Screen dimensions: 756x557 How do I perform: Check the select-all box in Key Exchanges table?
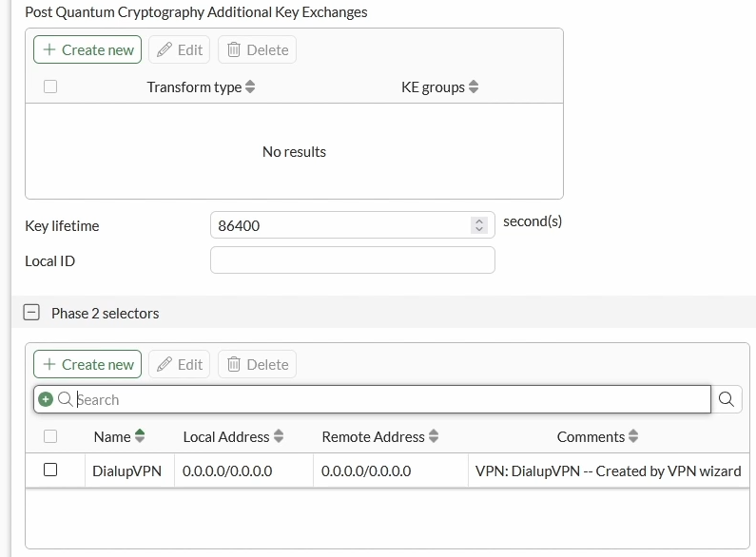coord(50,86)
